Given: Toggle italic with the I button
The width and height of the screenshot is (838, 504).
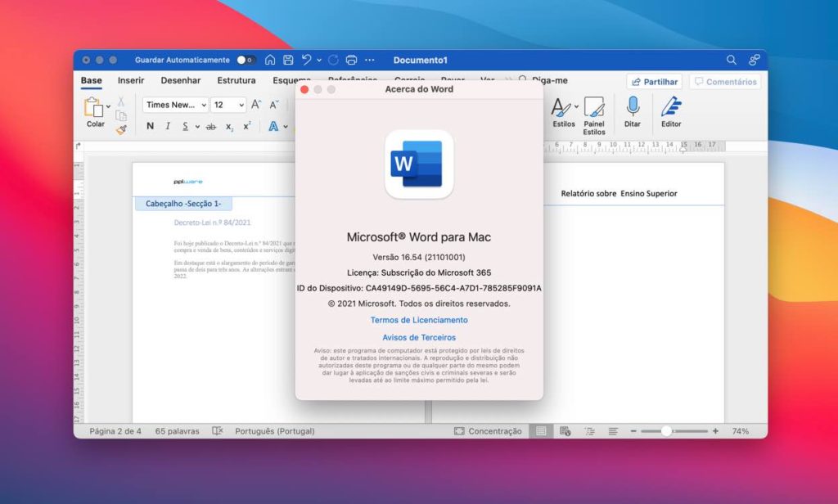Looking at the screenshot, I should point(168,126).
